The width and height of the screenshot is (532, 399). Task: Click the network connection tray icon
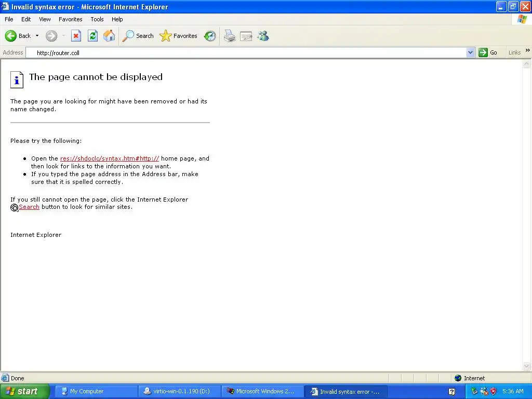pyautogui.click(x=484, y=391)
